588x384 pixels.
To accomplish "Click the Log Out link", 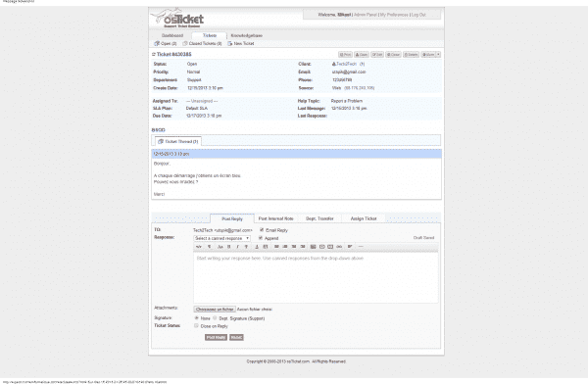I will pos(418,15).
